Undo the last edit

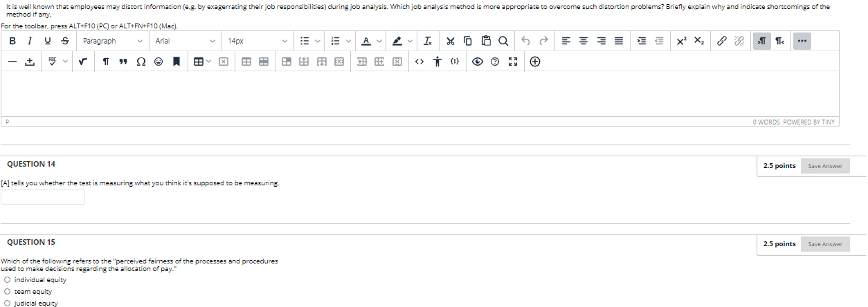click(x=526, y=41)
